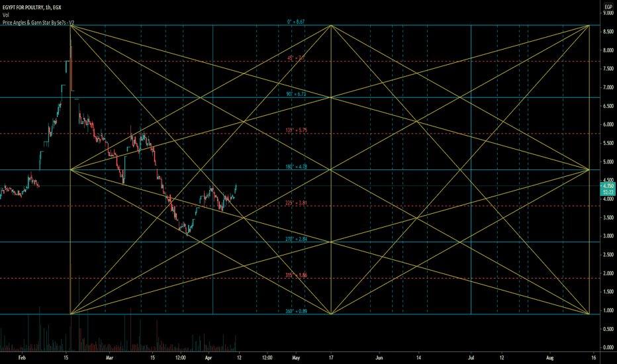Click the 5.000 price axis label
Viewport: 617px width, 364px height.
[x=608, y=161]
